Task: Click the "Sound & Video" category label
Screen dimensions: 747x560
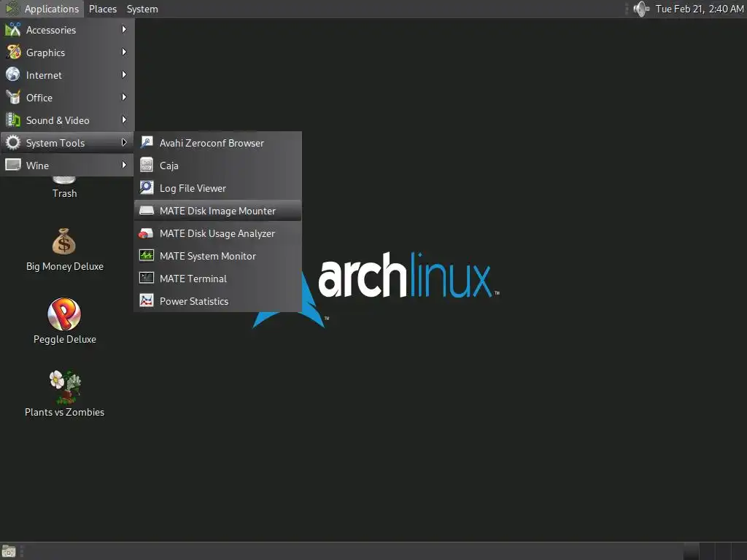Action: tap(58, 120)
